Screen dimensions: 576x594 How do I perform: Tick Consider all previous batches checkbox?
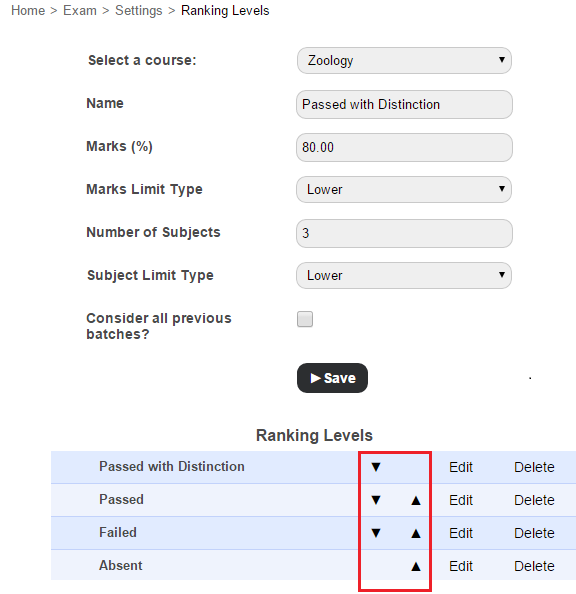tap(305, 319)
